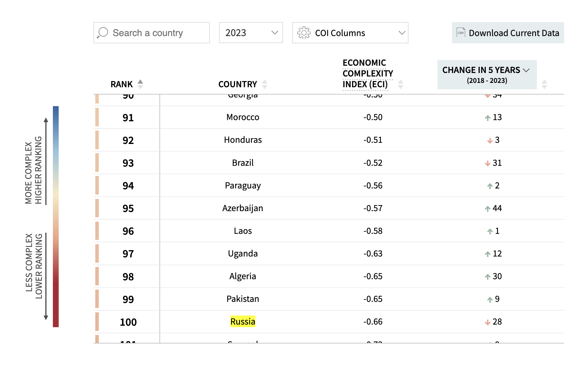Sort by Rank column arrows
588x374 pixels.
(x=140, y=84)
